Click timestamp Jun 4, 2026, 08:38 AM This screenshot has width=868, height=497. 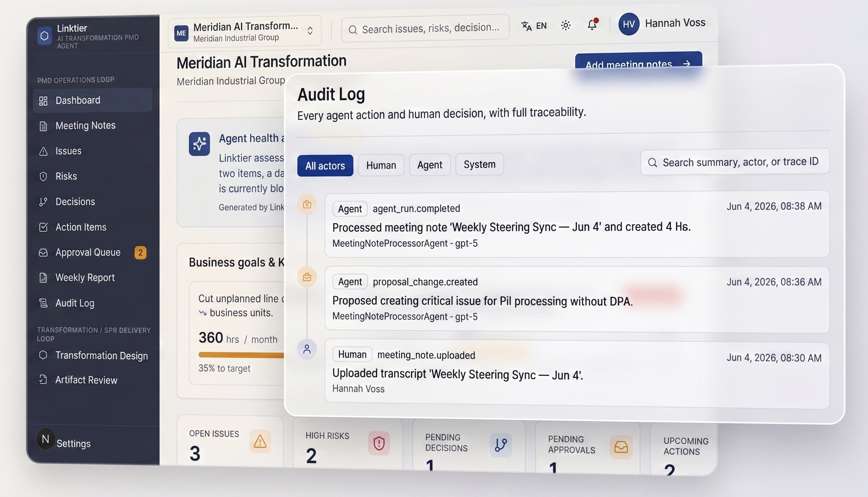click(x=774, y=206)
